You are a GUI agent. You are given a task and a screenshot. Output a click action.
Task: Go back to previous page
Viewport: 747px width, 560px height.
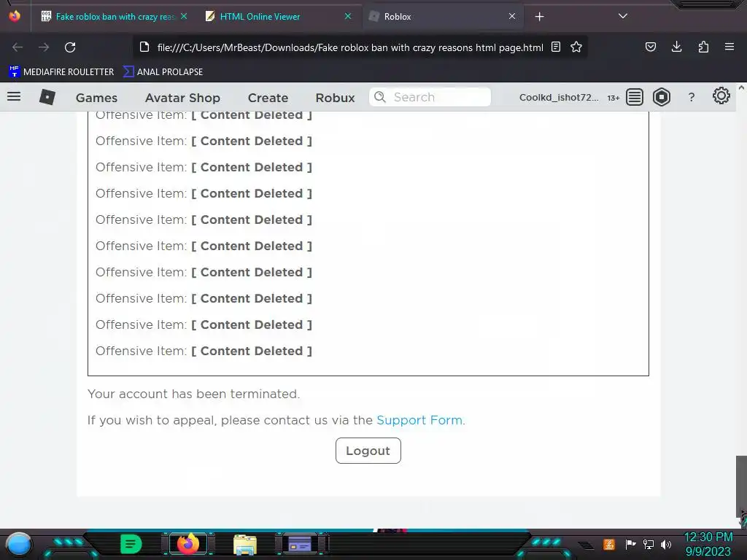coord(18,47)
